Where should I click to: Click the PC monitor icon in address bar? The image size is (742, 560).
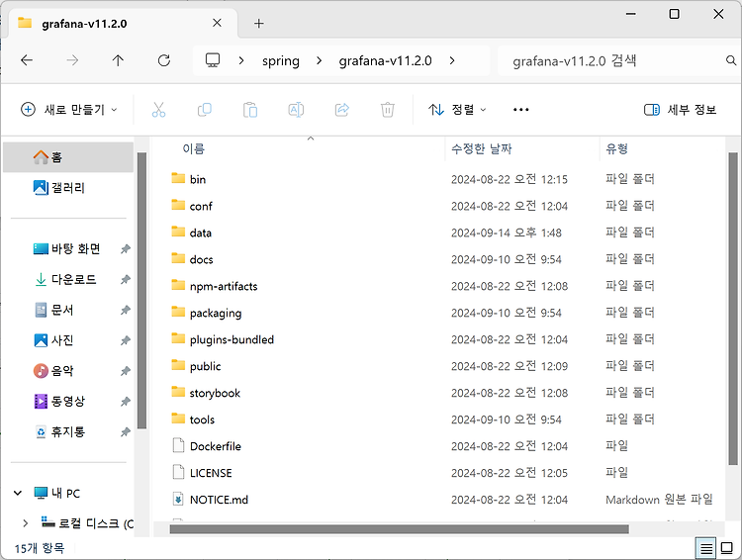[213, 60]
